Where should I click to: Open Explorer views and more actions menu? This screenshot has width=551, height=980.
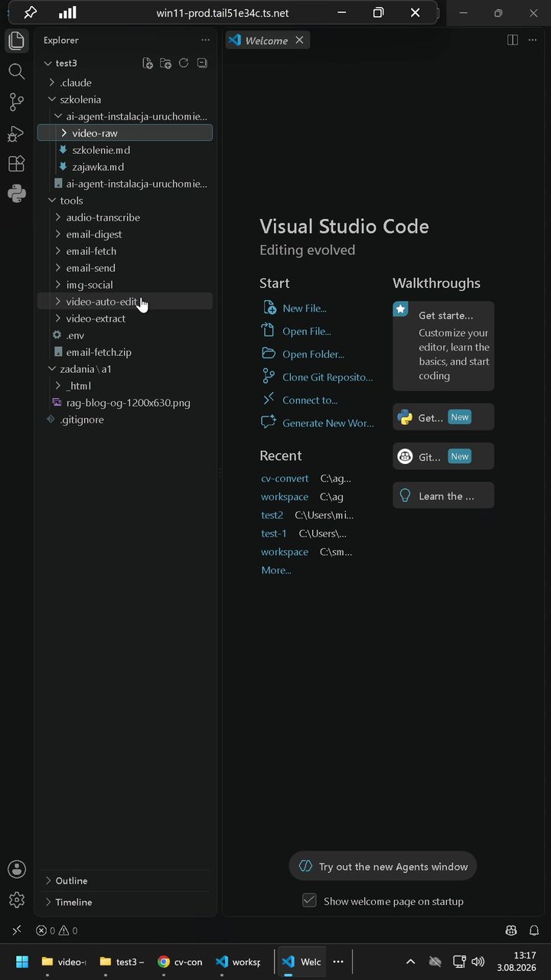tap(205, 40)
